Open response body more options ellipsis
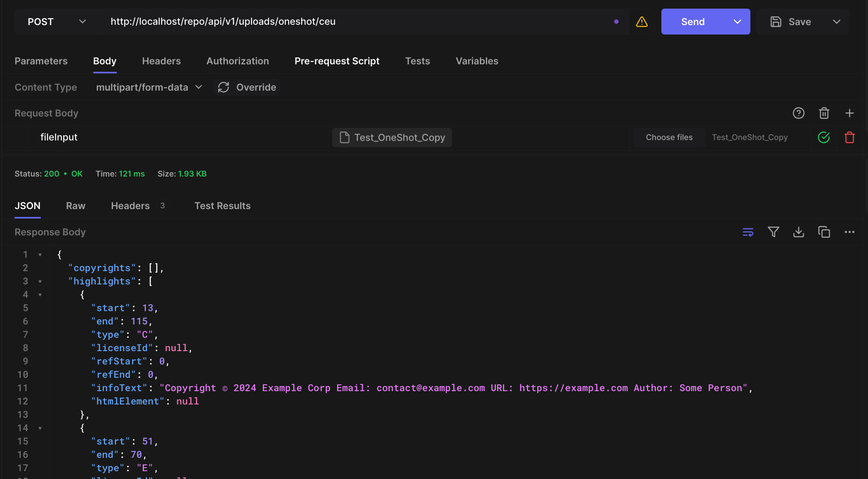This screenshot has height=479, width=868. [850, 232]
